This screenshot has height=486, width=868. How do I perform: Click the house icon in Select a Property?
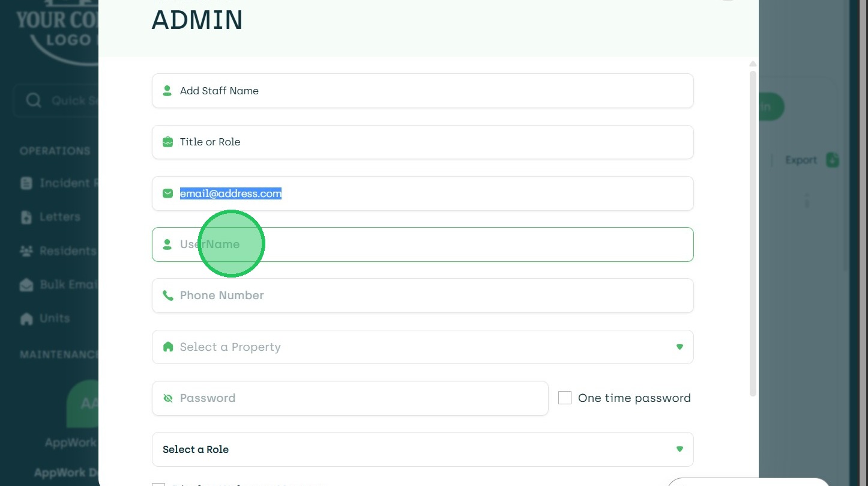(167, 347)
